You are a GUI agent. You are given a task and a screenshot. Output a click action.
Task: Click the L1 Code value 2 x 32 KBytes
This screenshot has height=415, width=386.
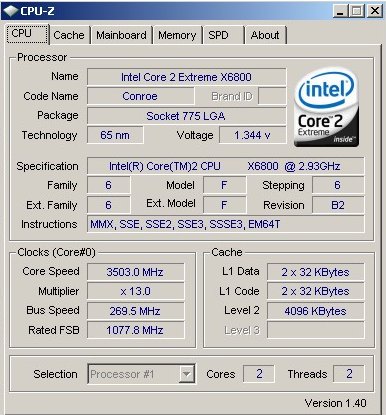pos(315,291)
